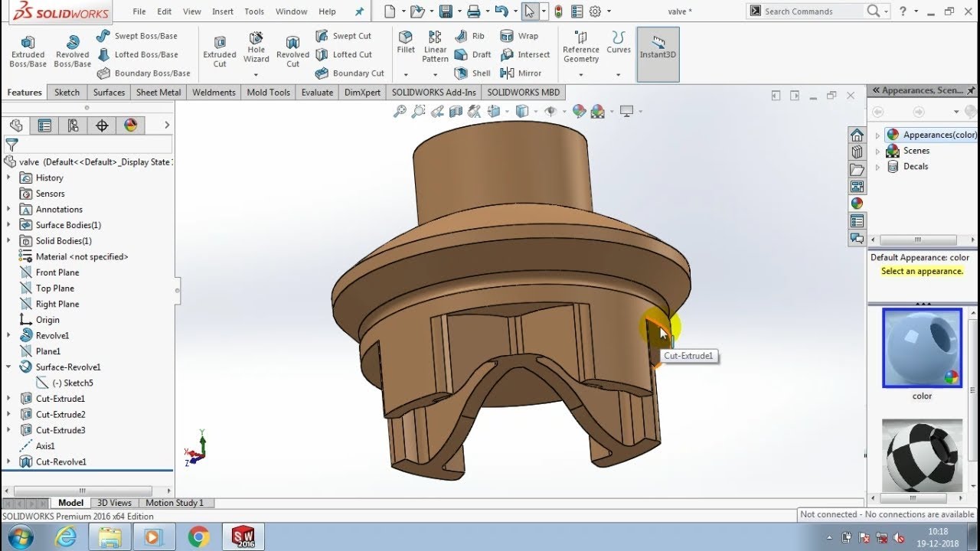This screenshot has height=551, width=980.
Task: Click the Windows Start button
Action: [x=20, y=536]
